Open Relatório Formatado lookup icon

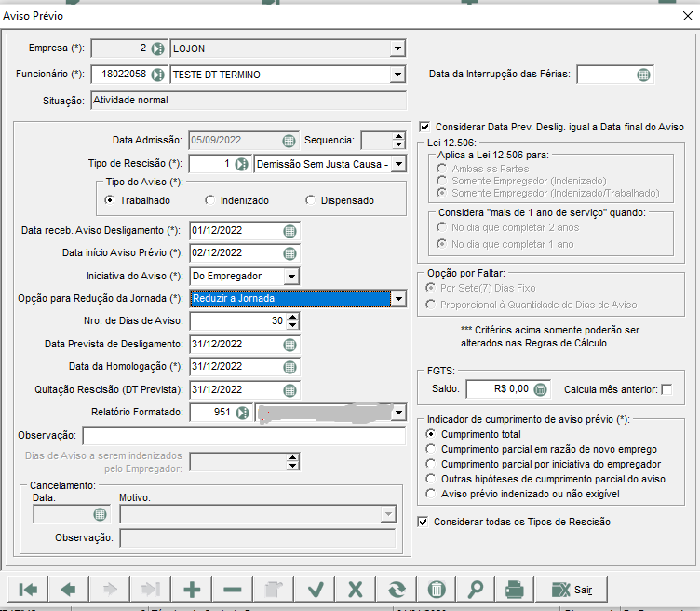pos(242,413)
